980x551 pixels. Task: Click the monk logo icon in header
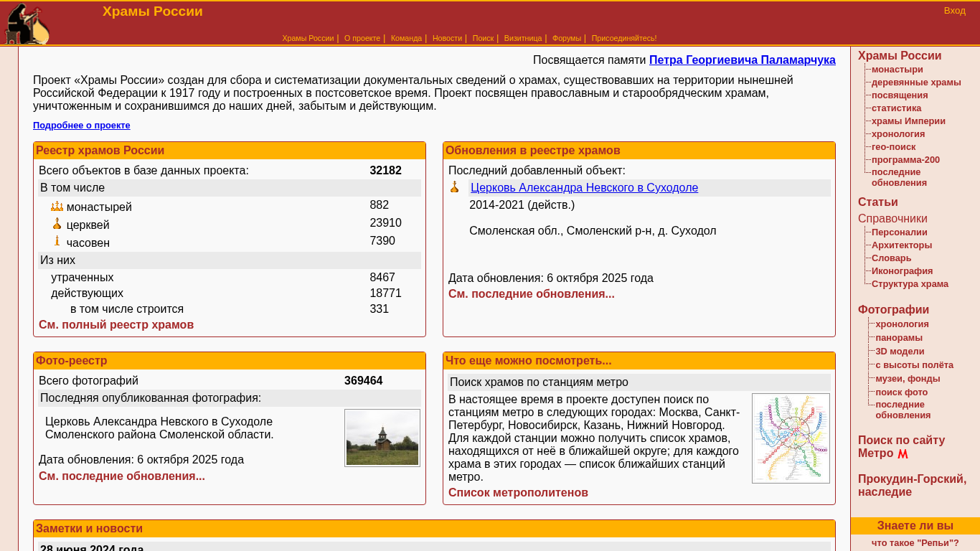(x=27, y=24)
